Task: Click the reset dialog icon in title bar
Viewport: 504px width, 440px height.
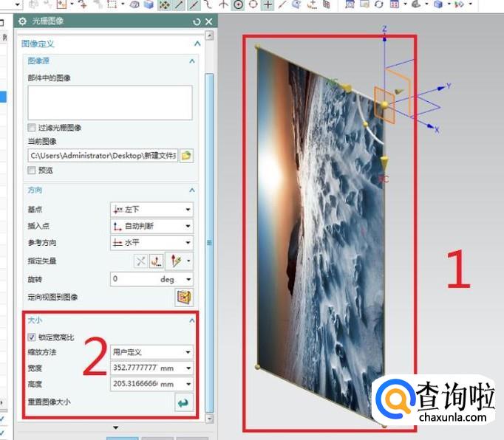Action: (x=197, y=21)
